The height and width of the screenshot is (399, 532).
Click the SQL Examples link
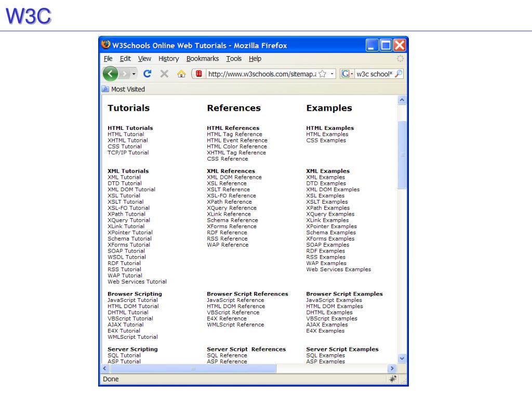click(325, 355)
